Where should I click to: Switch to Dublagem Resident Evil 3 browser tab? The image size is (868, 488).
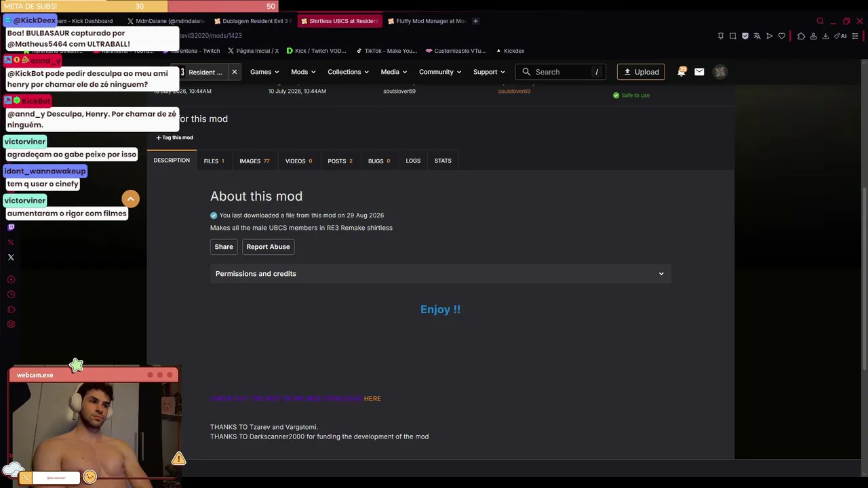click(252, 21)
